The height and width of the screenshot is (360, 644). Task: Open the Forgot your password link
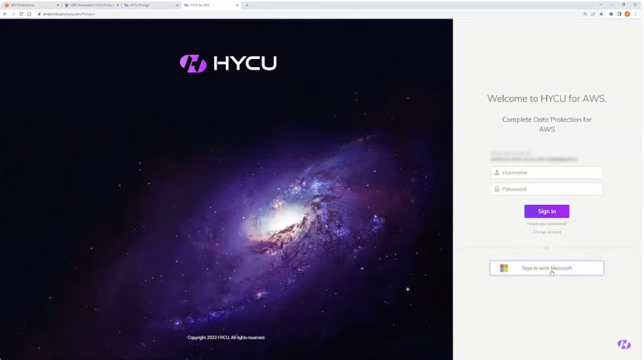(547, 224)
